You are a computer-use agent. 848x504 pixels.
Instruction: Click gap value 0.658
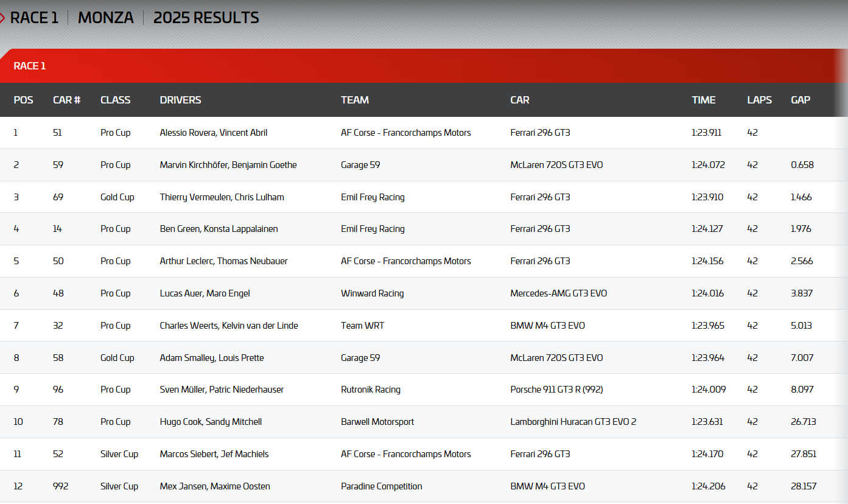coord(802,165)
